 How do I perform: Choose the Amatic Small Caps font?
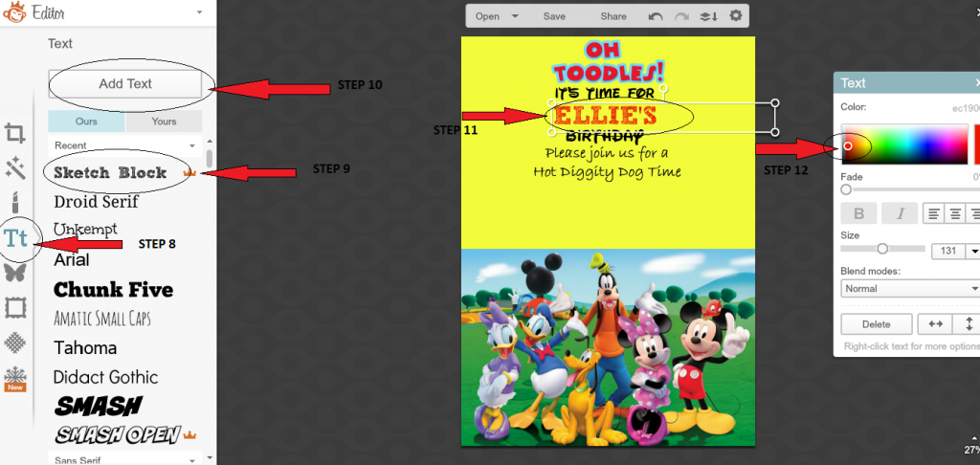pos(101,319)
